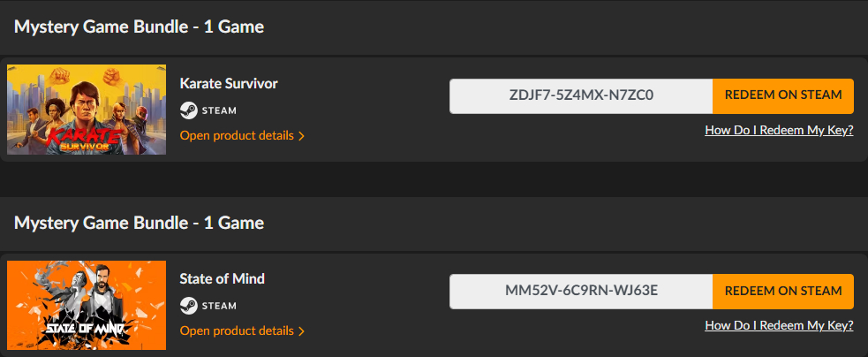Click the Steam icon under State of Mind
Screen dimensions: 868x357
click(188, 306)
